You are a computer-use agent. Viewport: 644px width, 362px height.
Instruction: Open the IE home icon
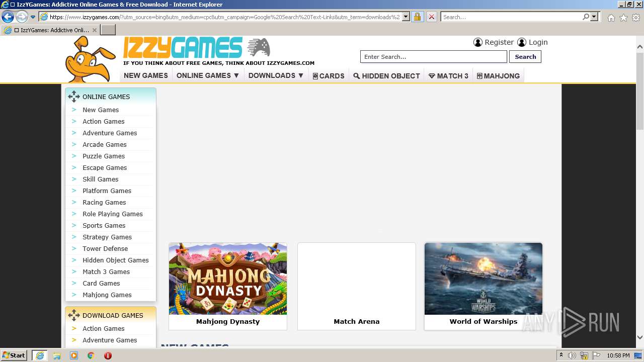click(x=611, y=17)
